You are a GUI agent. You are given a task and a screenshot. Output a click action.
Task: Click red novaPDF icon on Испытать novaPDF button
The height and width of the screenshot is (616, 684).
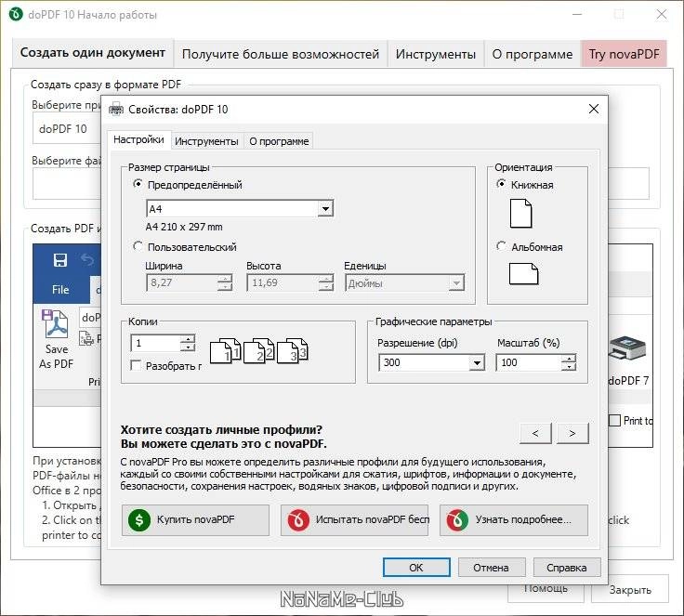point(298,519)
